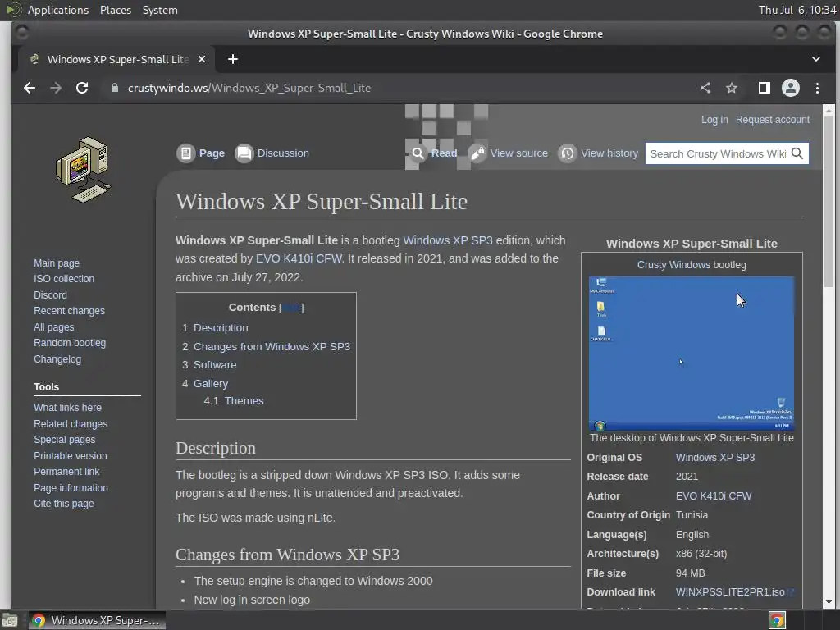Open the infobox desktop screenshot thumbnail
Image resolution: width=840 pixels, height=630 pixels.
click(691, 354)
